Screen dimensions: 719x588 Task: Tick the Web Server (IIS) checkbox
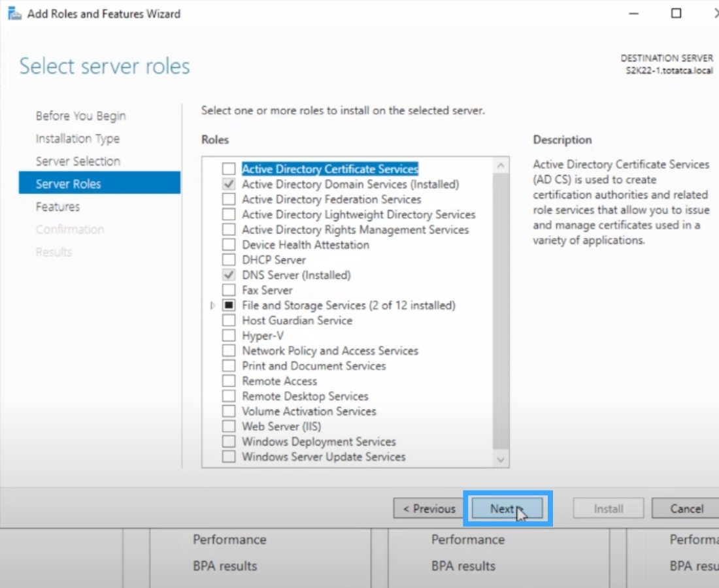[229, 427]
